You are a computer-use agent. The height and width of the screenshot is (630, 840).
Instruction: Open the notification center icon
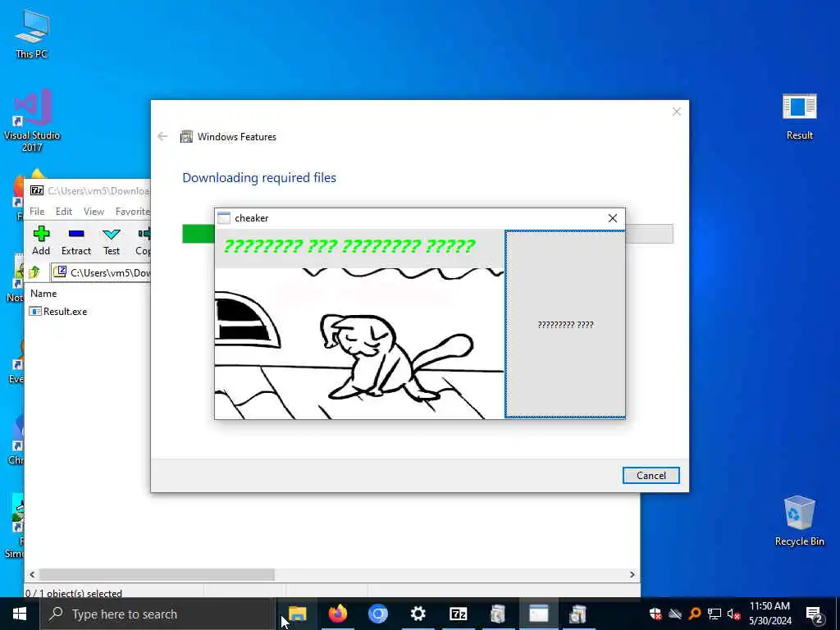tap(815, 614)
